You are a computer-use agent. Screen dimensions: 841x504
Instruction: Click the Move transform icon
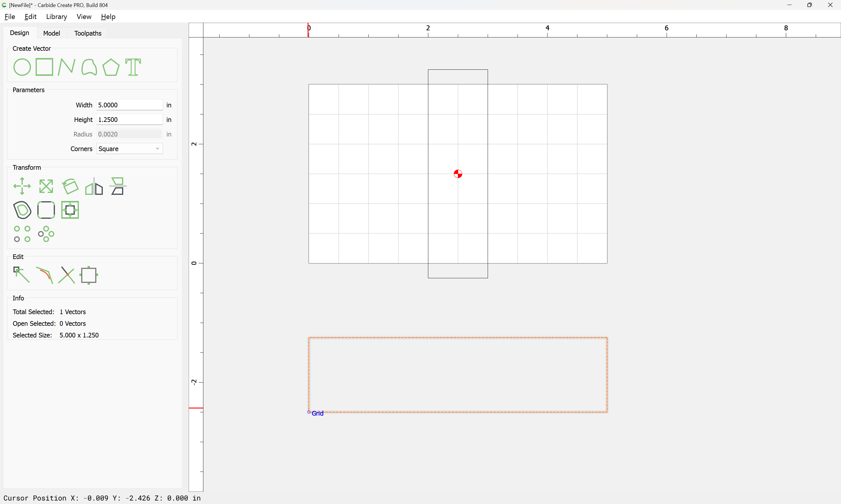click(x=22, y=186)
